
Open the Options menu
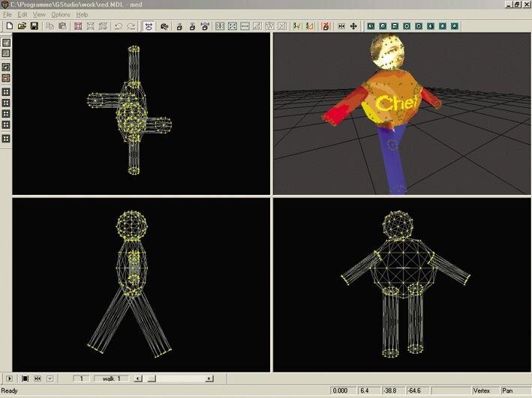pos(60,14)
